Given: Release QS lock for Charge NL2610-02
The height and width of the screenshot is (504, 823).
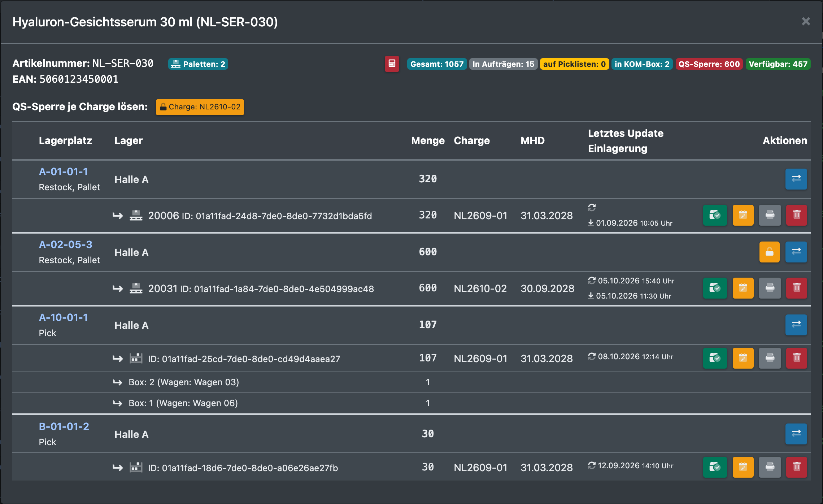Looking at the screenshot, I should pyautogui.click(x=200, y=107).
